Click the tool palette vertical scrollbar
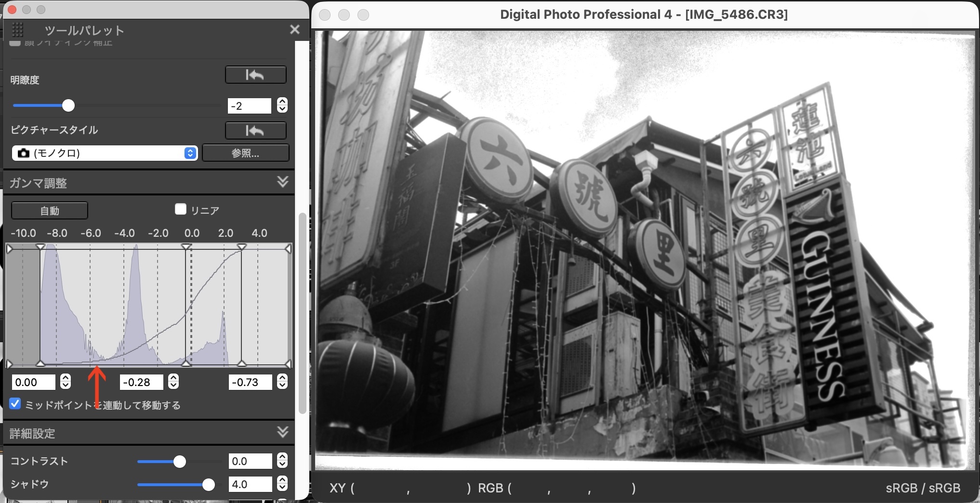 click(302, 313)
